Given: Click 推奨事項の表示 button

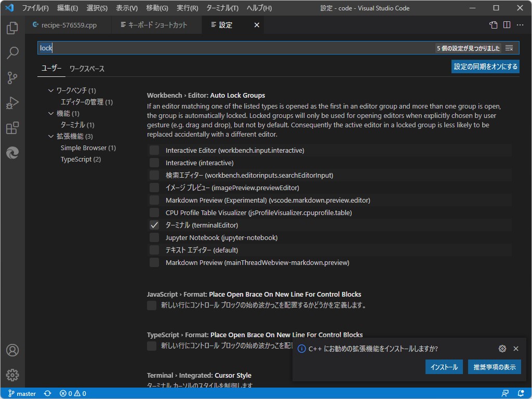Looking at the screenshot, I should (x=495, y=367).
